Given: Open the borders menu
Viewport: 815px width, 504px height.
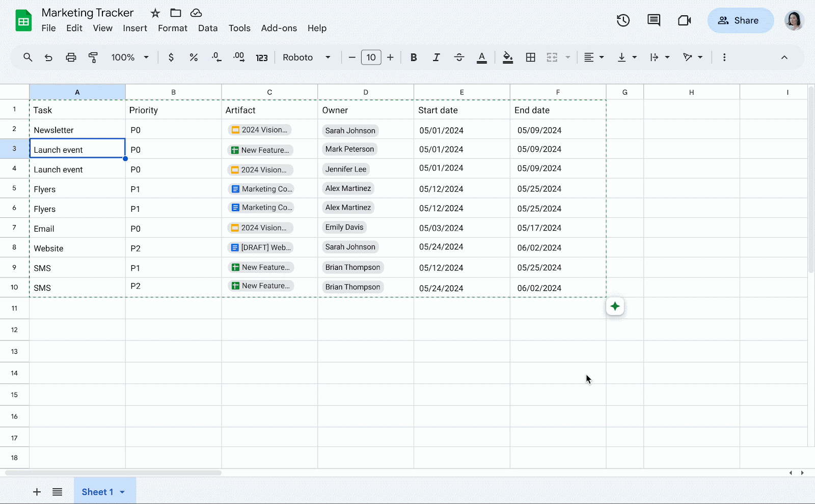Looking at the screenshot, I should click(x=530, y=57).
